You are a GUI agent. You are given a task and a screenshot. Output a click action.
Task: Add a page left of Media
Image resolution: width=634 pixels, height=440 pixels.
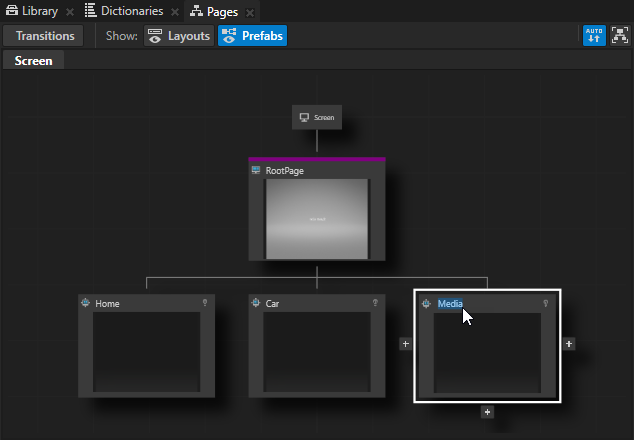click(405, 344)
